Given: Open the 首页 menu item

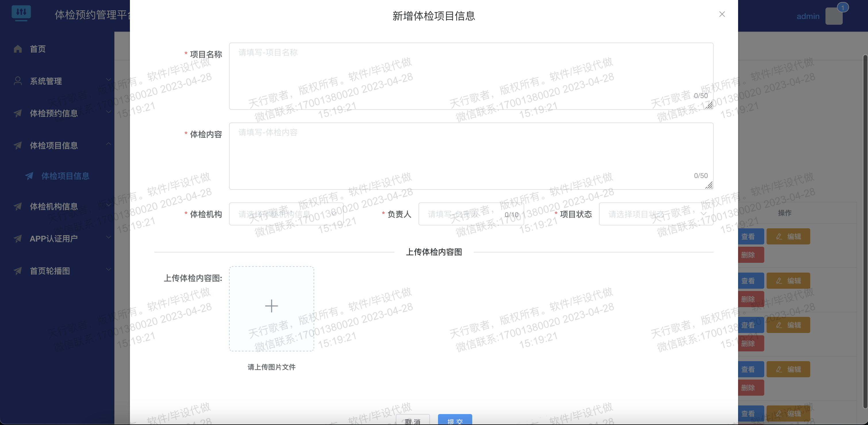Looking at the screenshot, I should click(x=38, y=49).
